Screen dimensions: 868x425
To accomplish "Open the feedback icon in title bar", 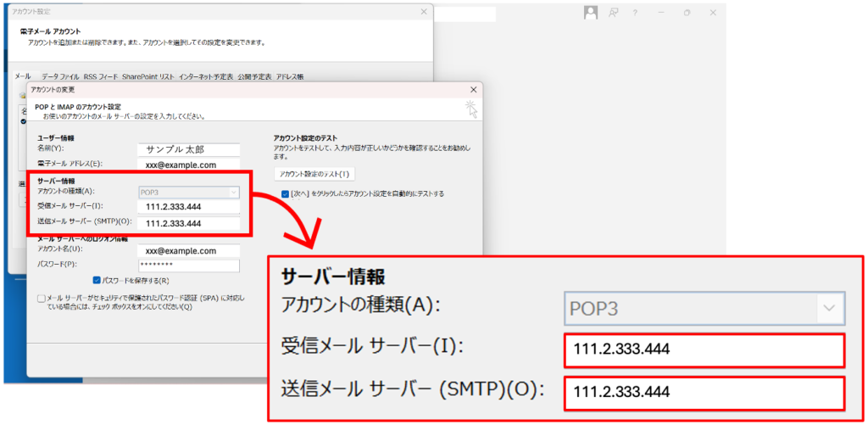I will click(x=614, y=13).
